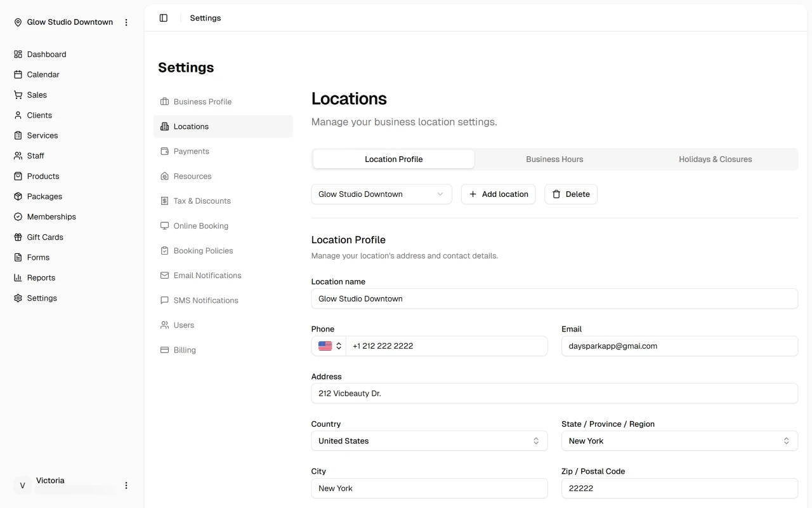Switch to the Holidays & Closures tab
The height and width of the screenshot is (508, 812).
716,159
